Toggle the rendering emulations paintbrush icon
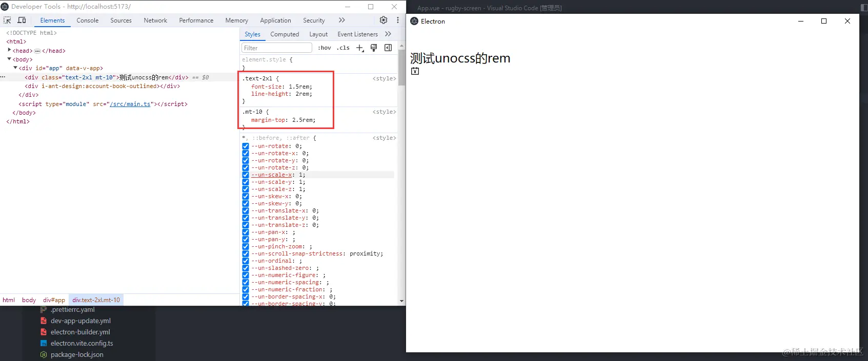The width and height of the screenshot is (868, 361). [x=374, y=48]
